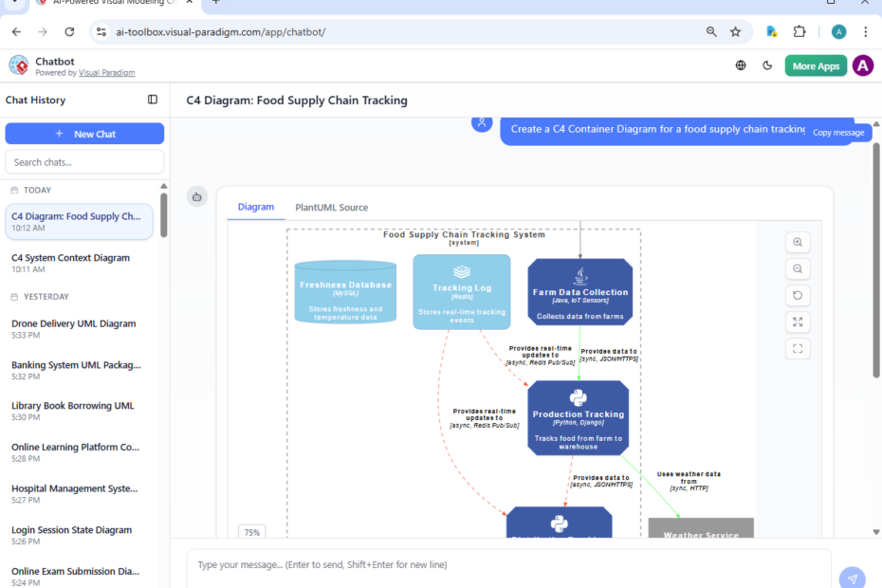Click the Visual Paradigm chatbot logo
The width and height of the screenshot is (882, 588).
pos(19,65)
